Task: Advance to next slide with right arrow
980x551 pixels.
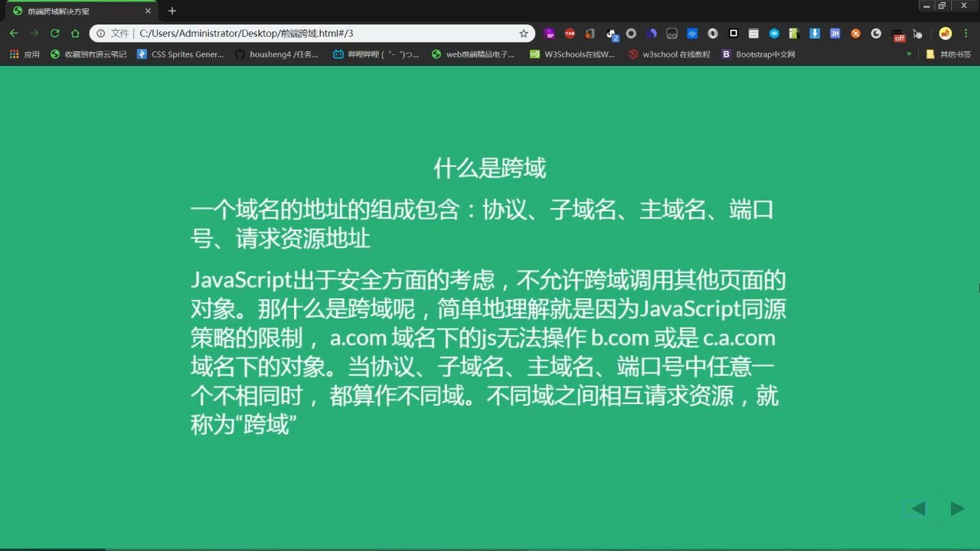Action: click(957, 509)
